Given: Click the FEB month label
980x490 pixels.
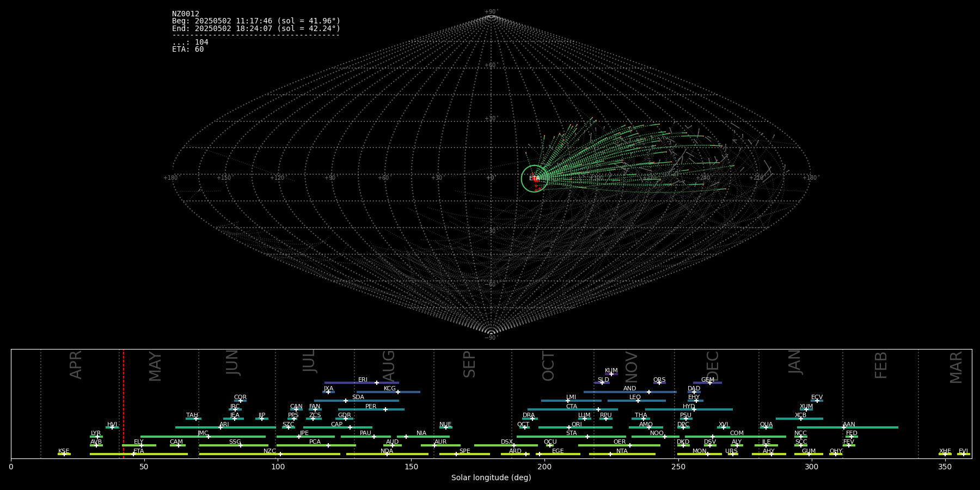Looking at the screenshot, I should (x=881, y=365).
